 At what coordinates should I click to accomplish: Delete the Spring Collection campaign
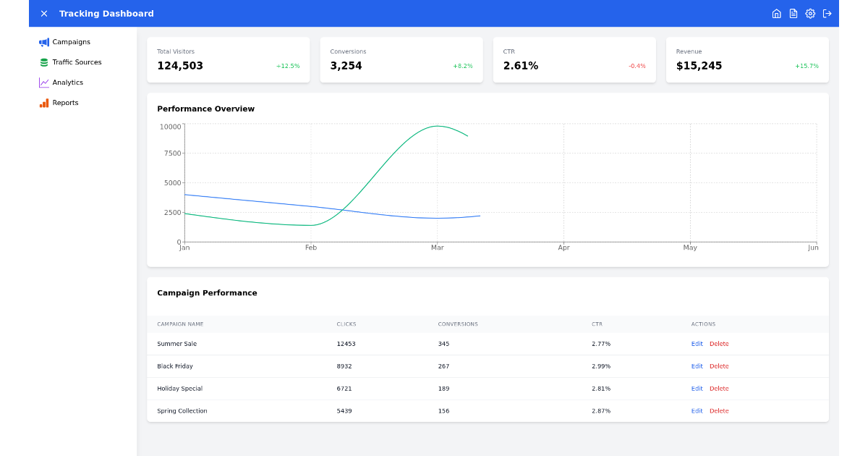[x=719, y=411]
